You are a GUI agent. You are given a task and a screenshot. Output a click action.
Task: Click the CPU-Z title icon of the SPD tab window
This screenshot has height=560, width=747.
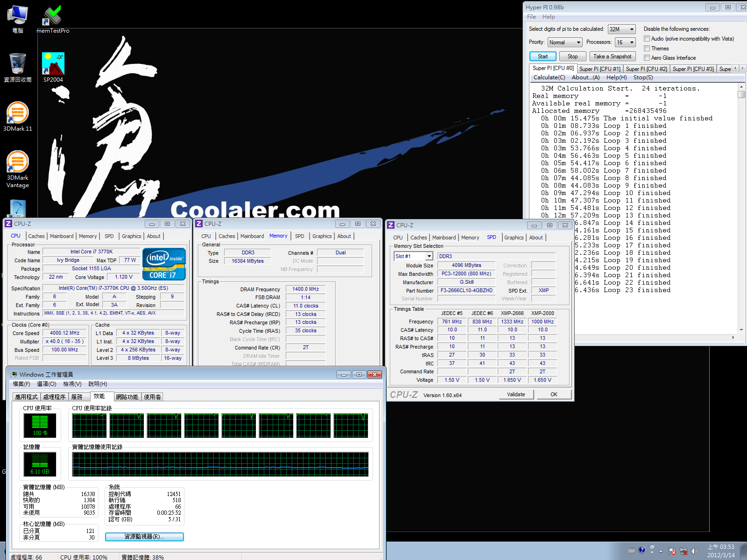[x=391, y=225]
